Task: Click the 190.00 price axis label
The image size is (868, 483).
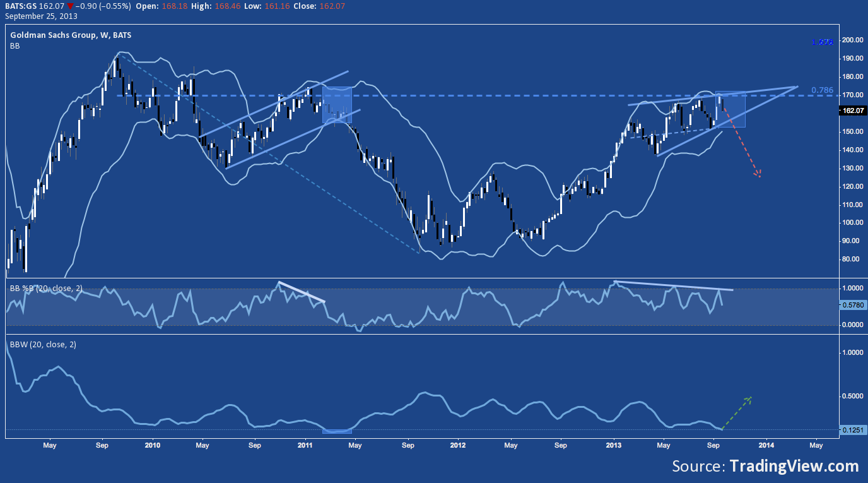Action: pos(853,58)
